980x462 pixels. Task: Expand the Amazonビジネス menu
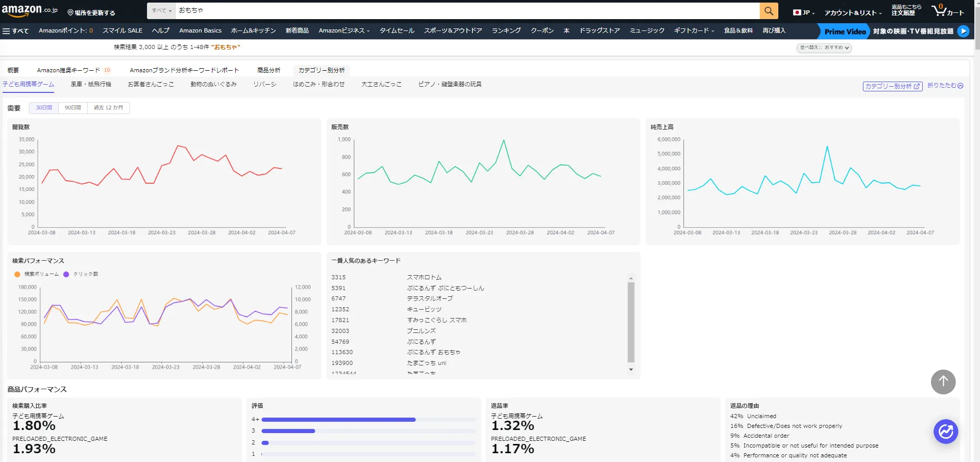[344, 31]
